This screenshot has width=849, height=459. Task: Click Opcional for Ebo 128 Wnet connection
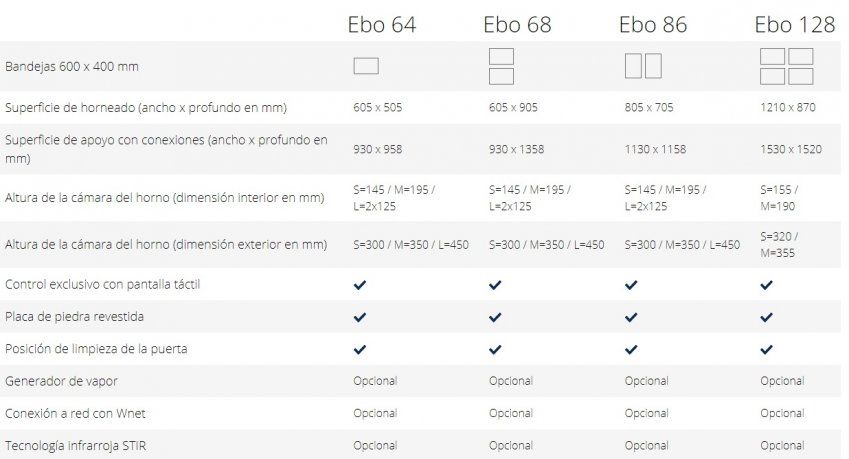tap(782, 413)
